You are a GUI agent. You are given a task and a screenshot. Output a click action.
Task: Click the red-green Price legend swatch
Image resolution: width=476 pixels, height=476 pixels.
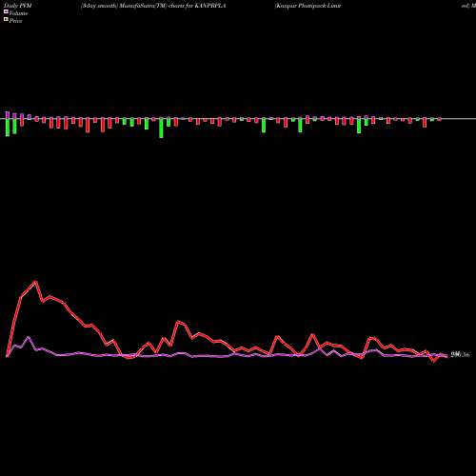6,20
